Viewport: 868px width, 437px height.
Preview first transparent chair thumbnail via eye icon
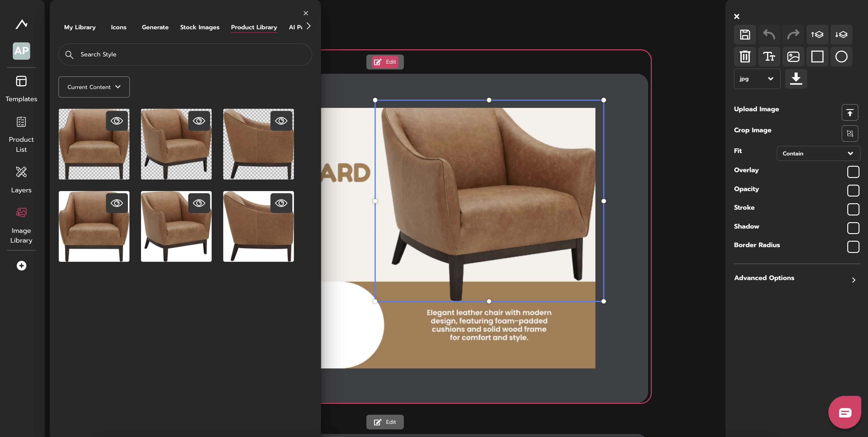tap(117, 121)
